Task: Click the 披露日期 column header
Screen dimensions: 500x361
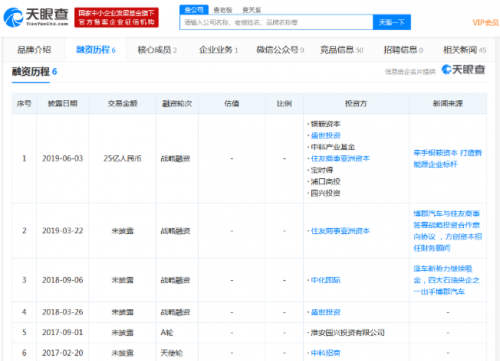Action: point(63,104)
